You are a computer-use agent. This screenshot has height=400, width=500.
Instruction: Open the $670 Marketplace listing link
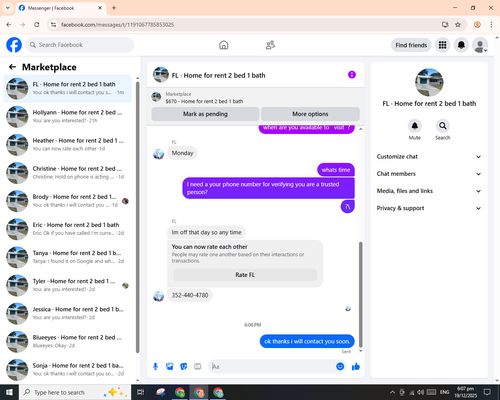pos(204,101)
